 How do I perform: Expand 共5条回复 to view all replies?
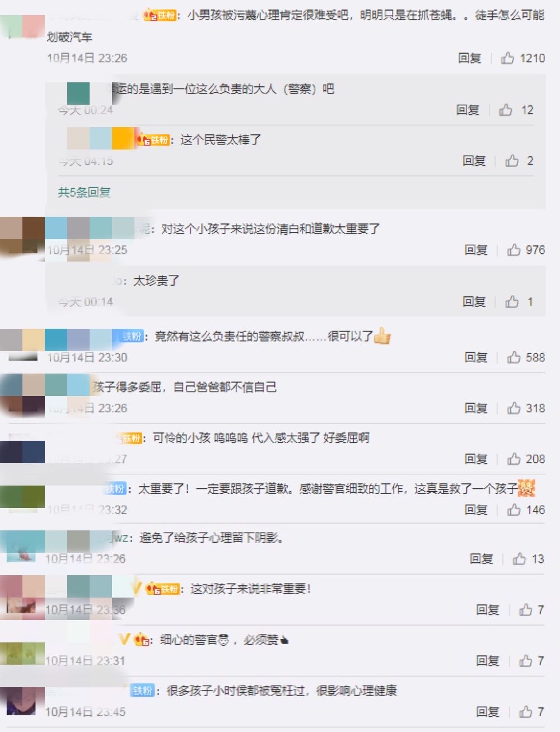pyautogui.click(x=84, y=192)
